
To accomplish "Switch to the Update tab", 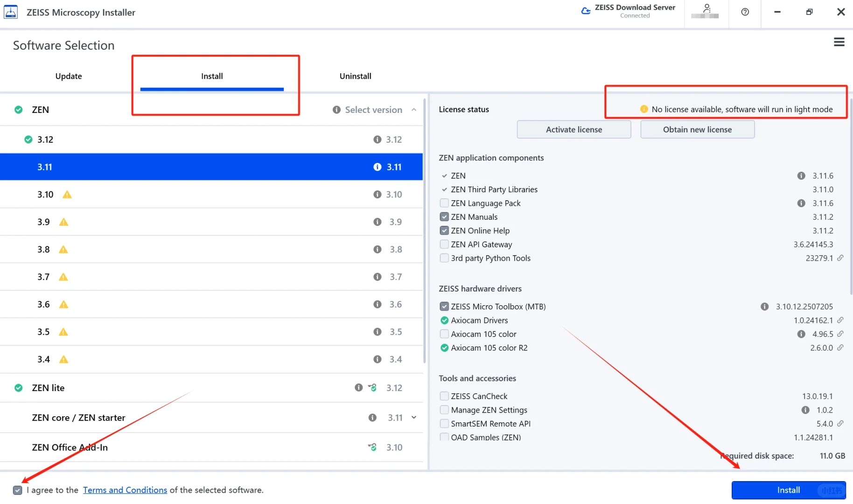I will click(69, 76).
